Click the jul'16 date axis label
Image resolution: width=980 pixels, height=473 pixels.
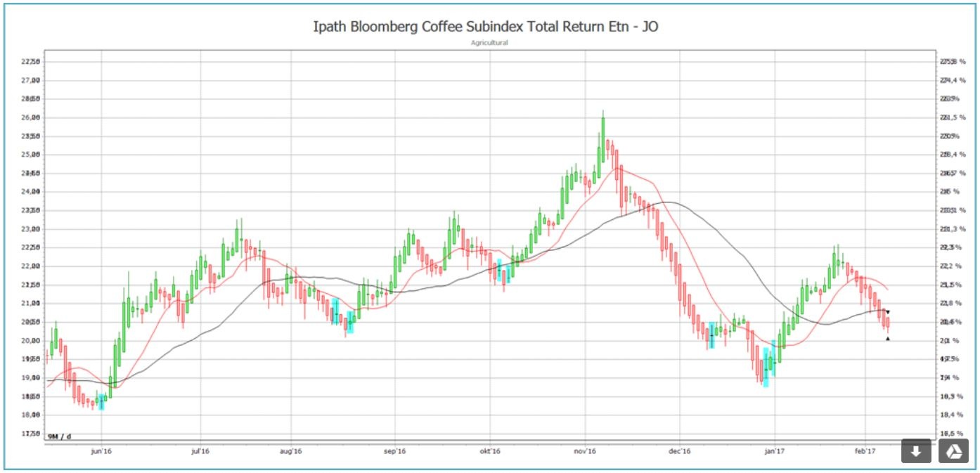201,451
